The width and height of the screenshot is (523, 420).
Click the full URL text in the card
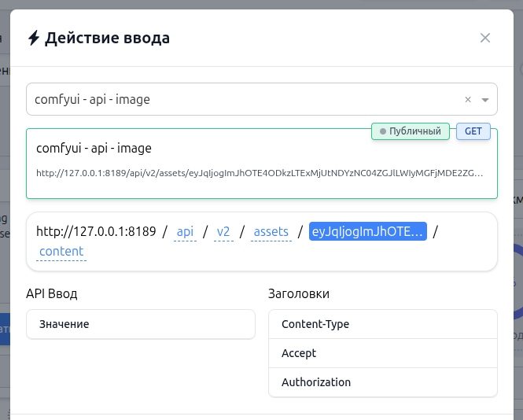(260, 173)
